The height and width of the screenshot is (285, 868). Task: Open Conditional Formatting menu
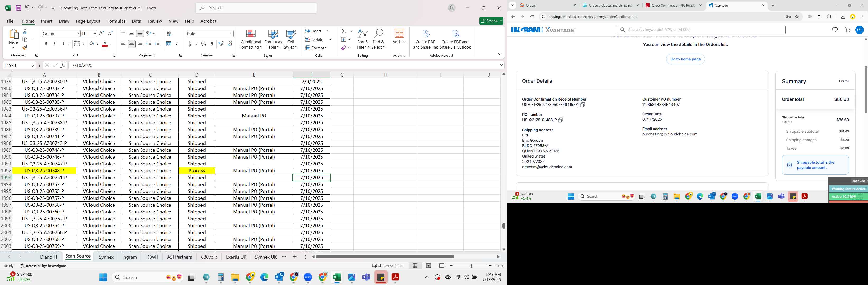point(251,39)
